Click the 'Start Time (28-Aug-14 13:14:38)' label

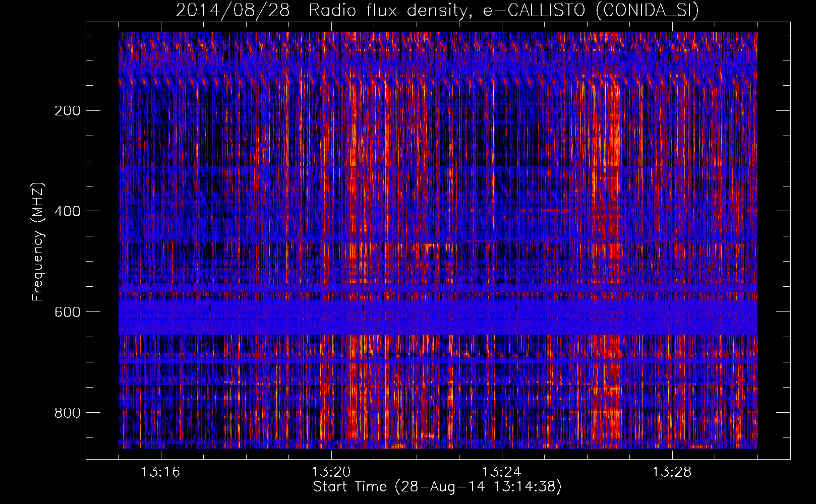tap(437, 487)
